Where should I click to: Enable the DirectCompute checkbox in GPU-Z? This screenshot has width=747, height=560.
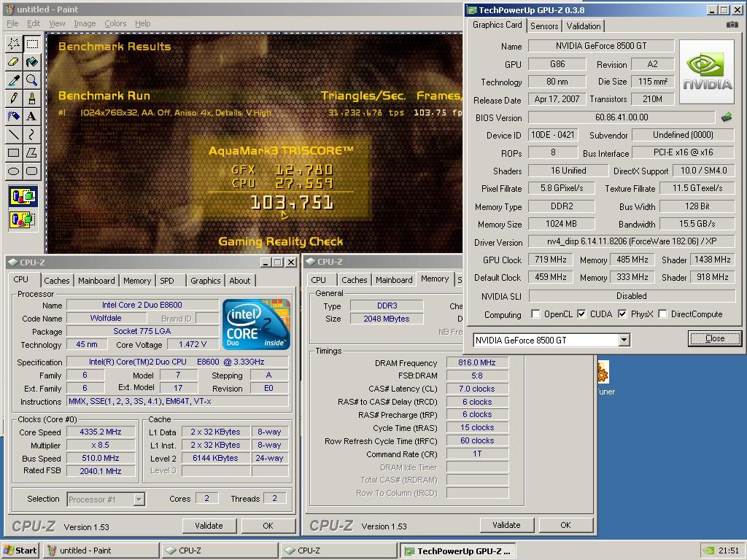coord(662,314)
